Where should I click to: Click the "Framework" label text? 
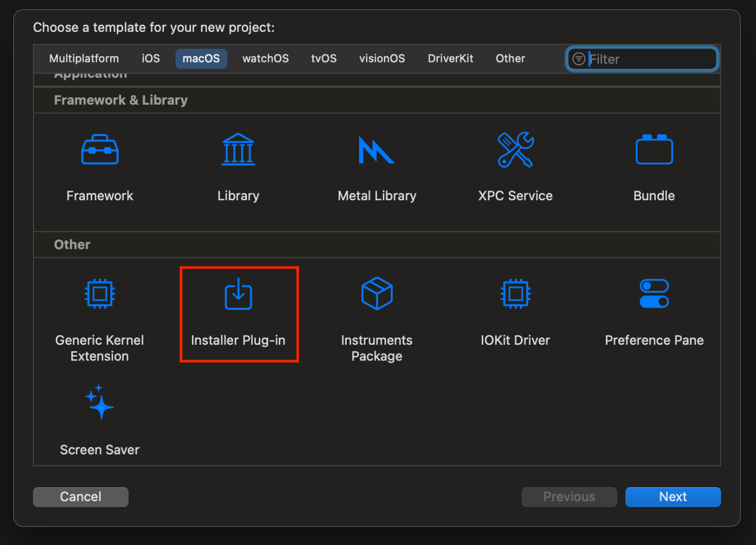tap(100, 196)
